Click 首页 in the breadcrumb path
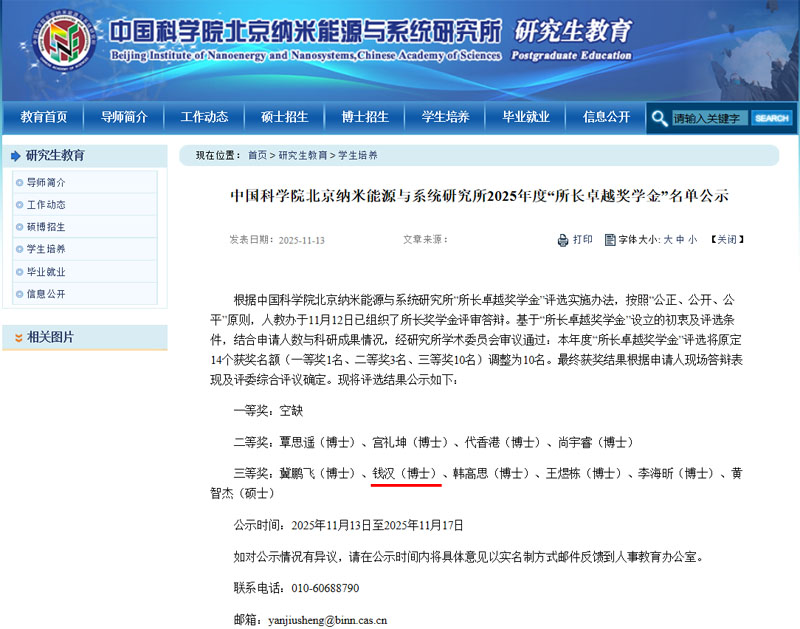 coord(257,155)
